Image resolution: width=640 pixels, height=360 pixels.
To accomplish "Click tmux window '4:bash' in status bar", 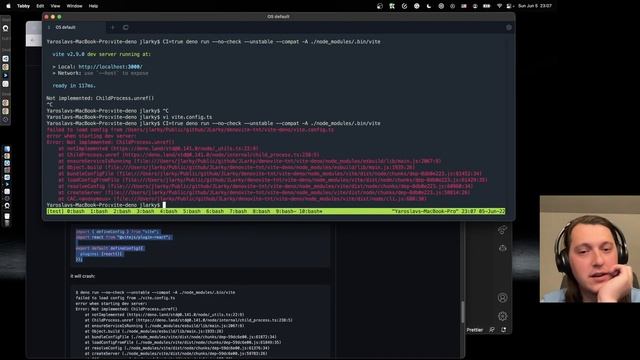I will click(169, 211).
